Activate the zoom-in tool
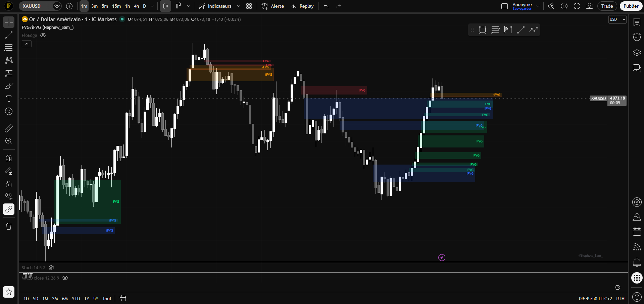Screen dimensions: 644x304 (x=9, y=141)
